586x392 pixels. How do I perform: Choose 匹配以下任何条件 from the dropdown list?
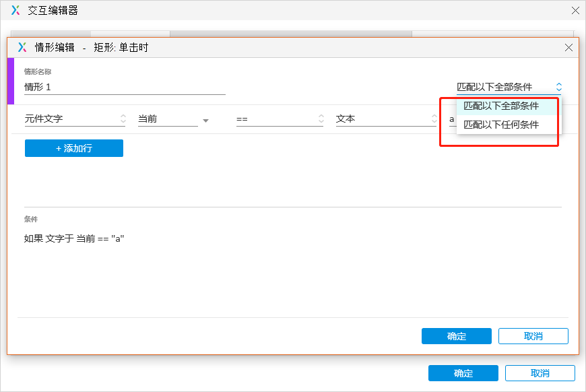tap(509, 125)
